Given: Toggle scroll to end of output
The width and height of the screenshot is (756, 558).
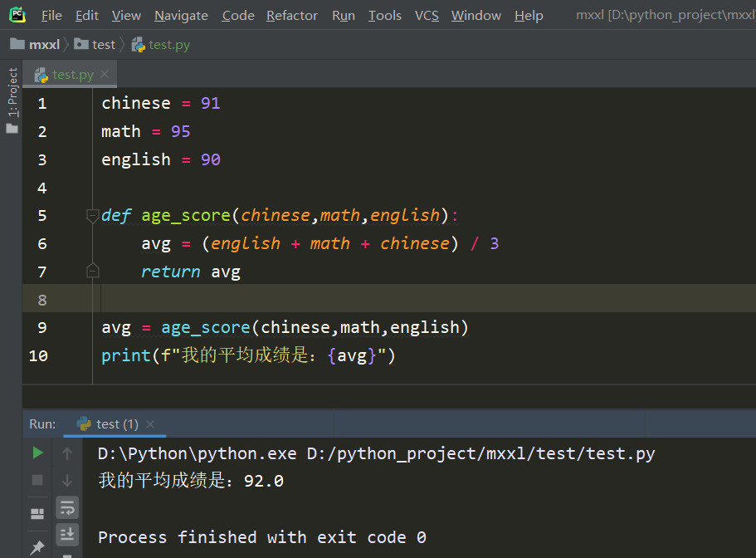Looking at the screenshot, I should point(67,535).
